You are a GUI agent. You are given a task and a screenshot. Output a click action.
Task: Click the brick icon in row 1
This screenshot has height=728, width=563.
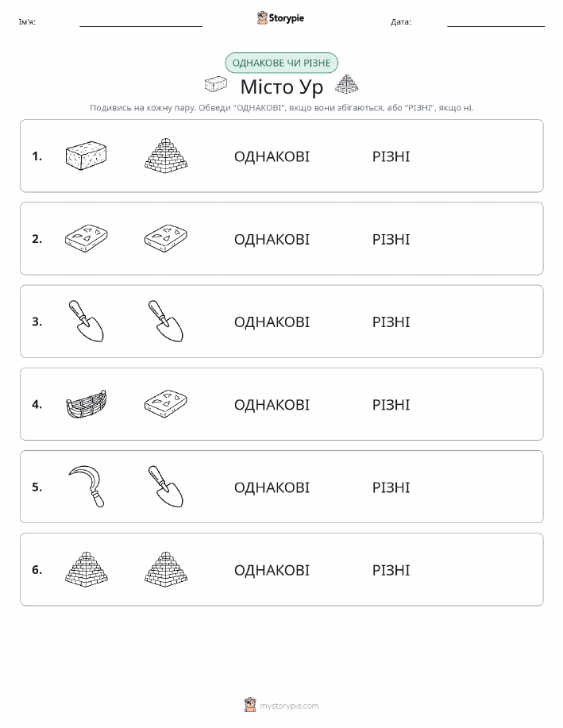click(x=87, y=156)
